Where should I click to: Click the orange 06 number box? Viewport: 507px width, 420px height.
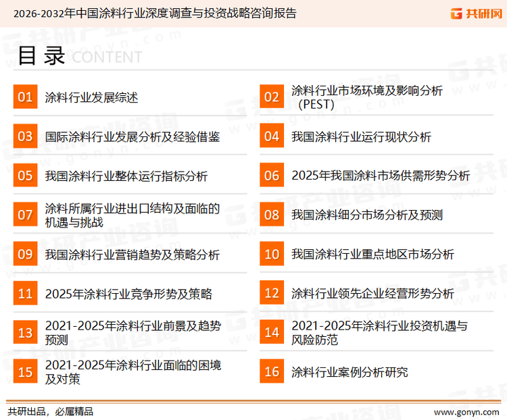pos(272,175)
